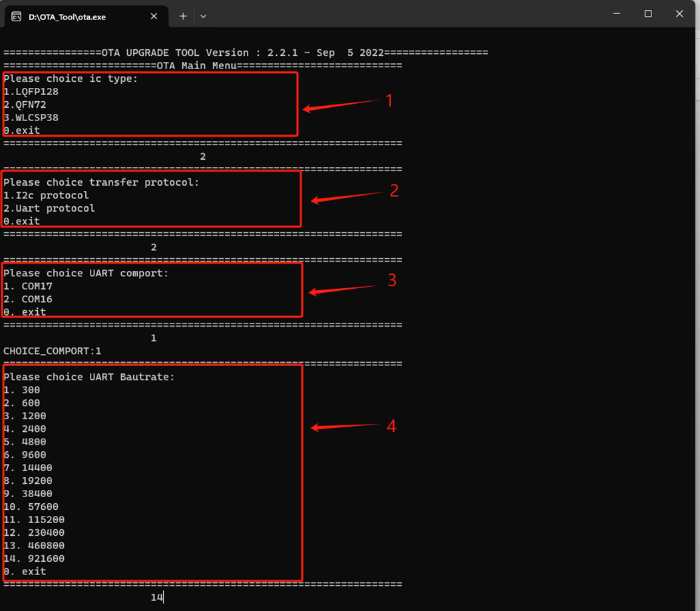Click the 3.WLCSP38 option text
This screenshot has width=700, height=611.
31,117
